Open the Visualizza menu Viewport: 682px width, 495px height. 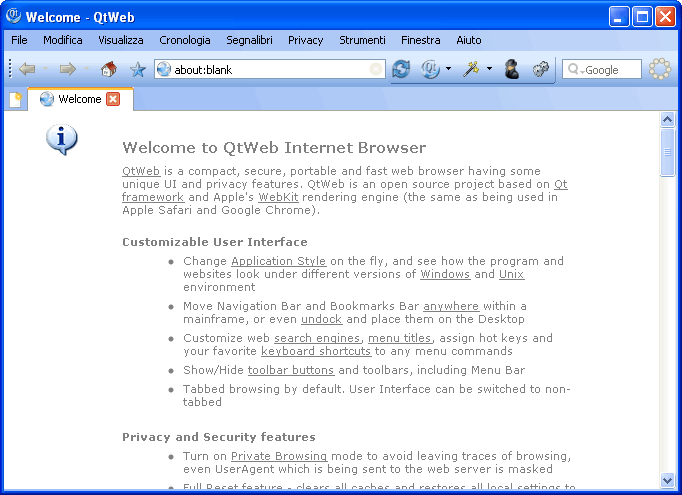[x=121, y=40]
